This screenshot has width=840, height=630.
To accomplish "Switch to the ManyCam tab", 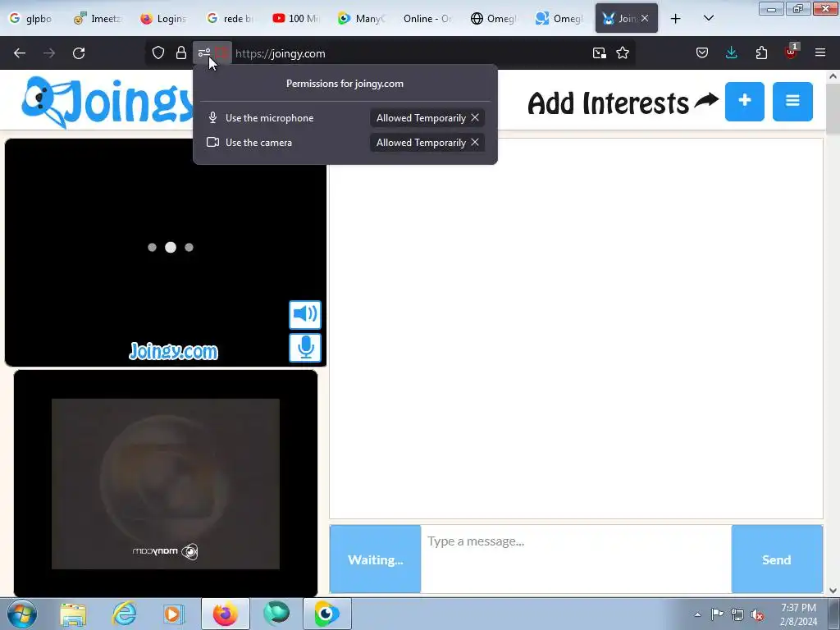I will (361, 19).
